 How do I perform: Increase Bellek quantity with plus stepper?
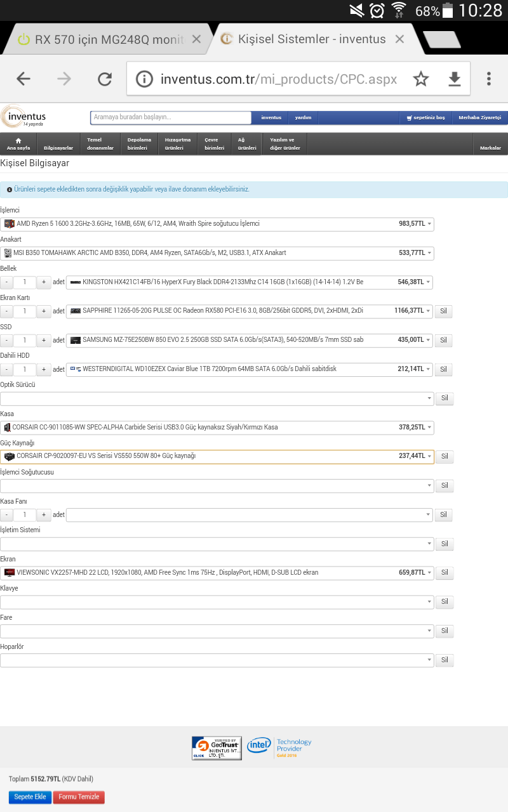pos(43,282)
